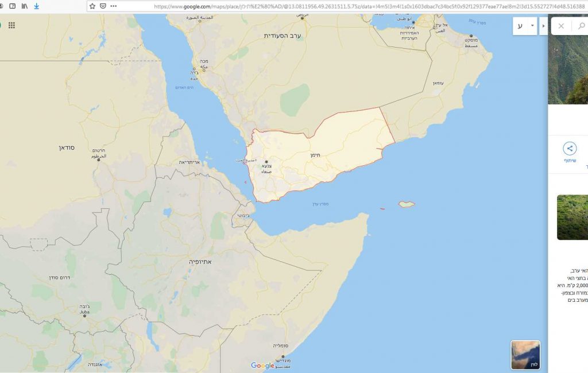The image size is (588, 373).
Task: Save page to Pocket icon
Action: pyautogui.click(x=103, y=6)
